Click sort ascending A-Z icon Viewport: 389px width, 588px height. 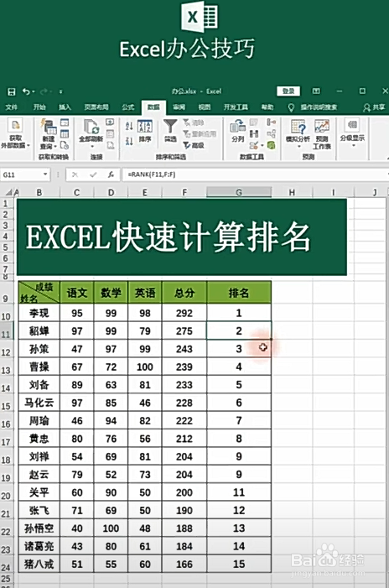[x=129, y=126]
